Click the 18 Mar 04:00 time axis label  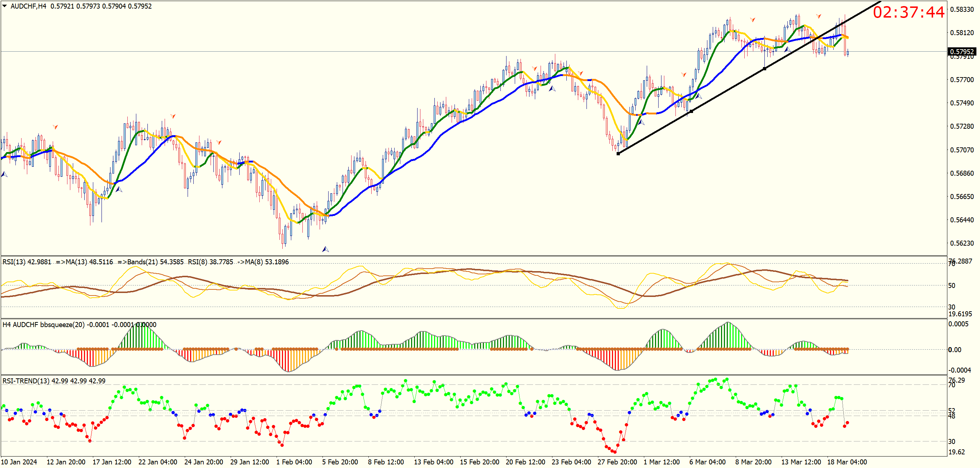(847, 462)
